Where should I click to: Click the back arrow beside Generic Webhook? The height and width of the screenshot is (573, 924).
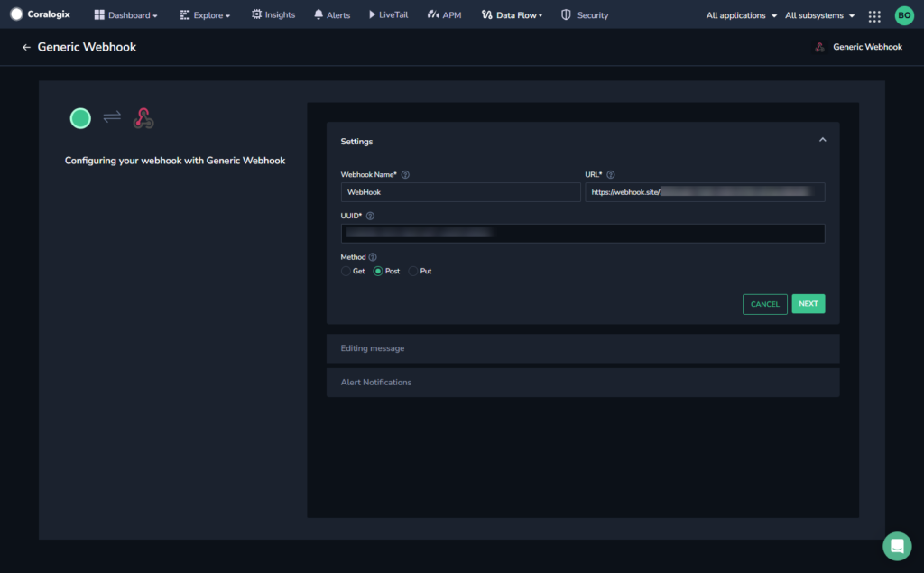(26, 47)
